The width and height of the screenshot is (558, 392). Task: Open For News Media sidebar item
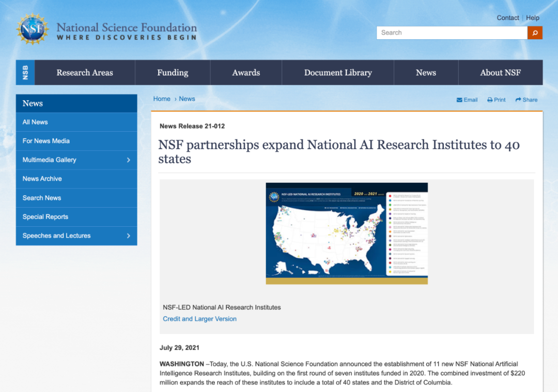pos(76,141)
